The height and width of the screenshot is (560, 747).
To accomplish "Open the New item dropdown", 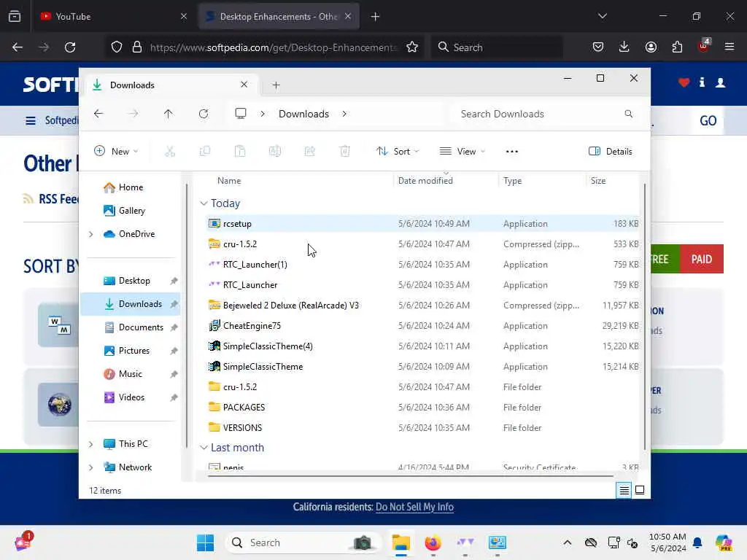I will click(116, 152).
